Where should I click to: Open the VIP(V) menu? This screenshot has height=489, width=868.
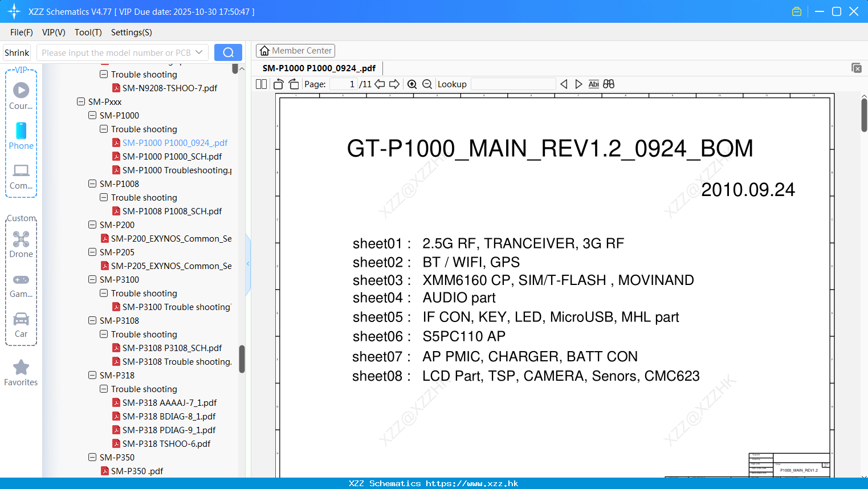click(54, 32)
